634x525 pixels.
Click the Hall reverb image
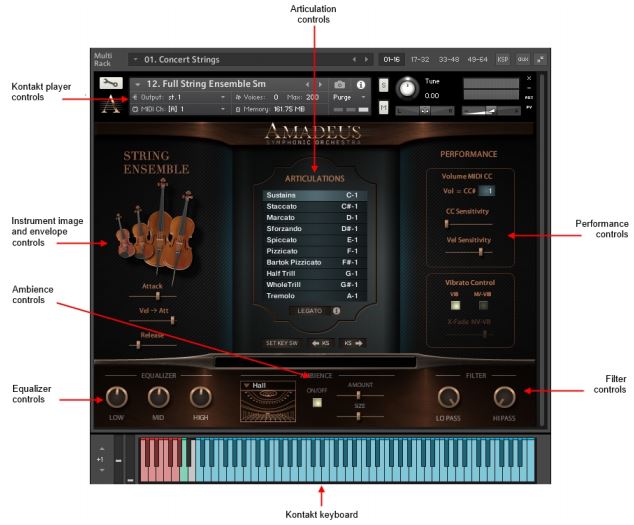[268, 406]
